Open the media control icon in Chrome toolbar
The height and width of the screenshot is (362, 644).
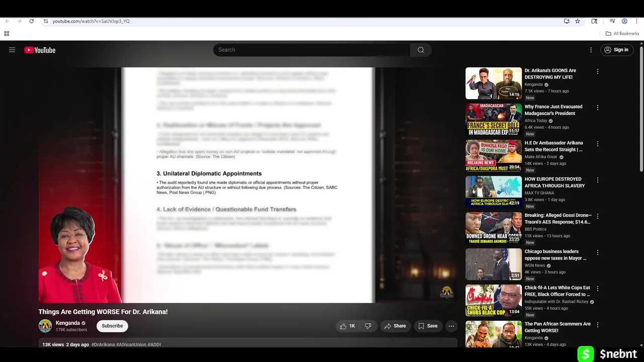click(612, 21)
